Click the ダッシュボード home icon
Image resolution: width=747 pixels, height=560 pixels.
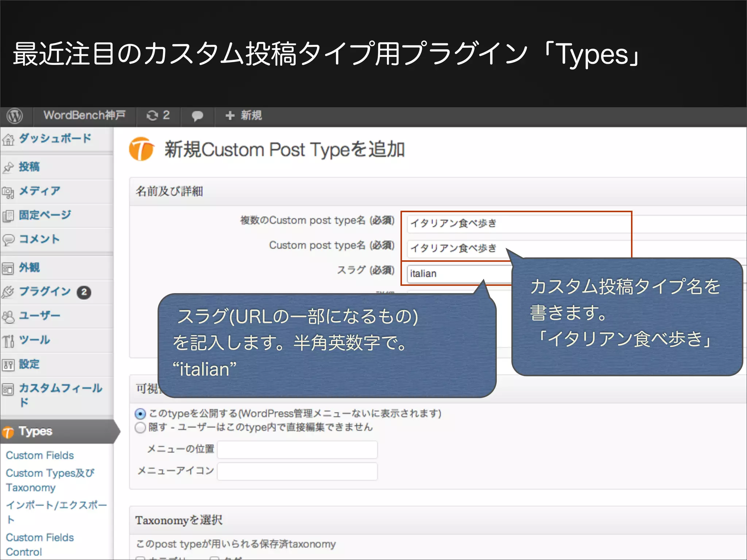8,139
